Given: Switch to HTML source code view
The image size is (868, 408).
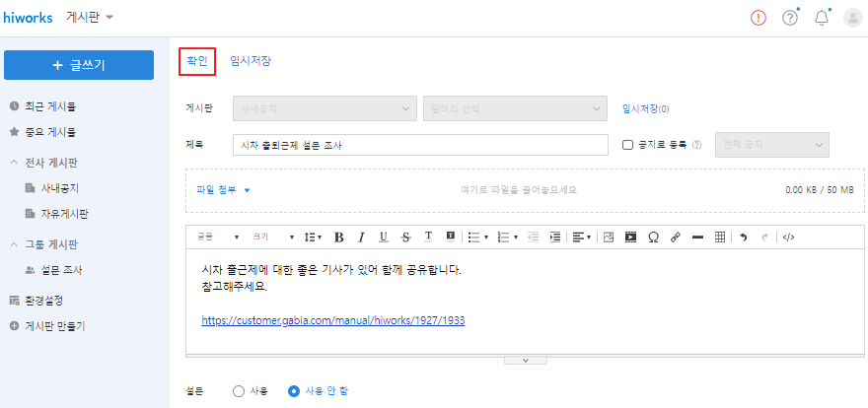Looking at the screenshot, I should (789, 238).
